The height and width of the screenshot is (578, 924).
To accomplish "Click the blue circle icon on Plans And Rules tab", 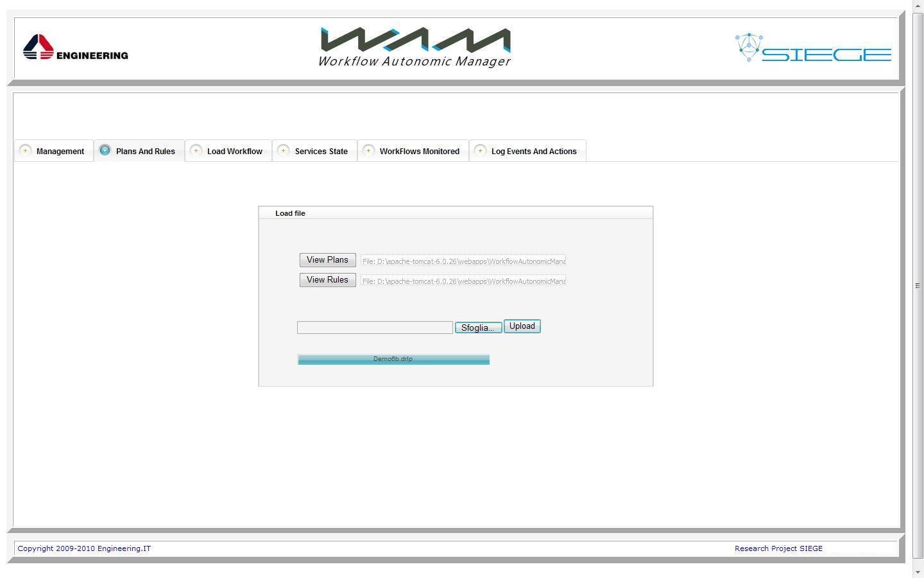I will click(x=105, y=150).
